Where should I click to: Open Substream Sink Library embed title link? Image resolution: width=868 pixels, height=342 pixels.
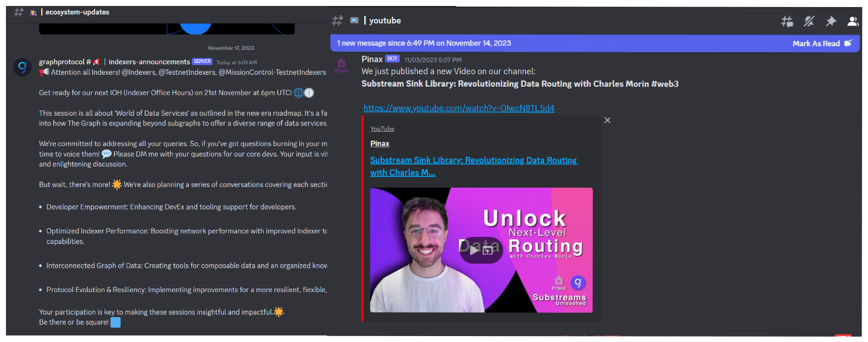pos(474,166)
